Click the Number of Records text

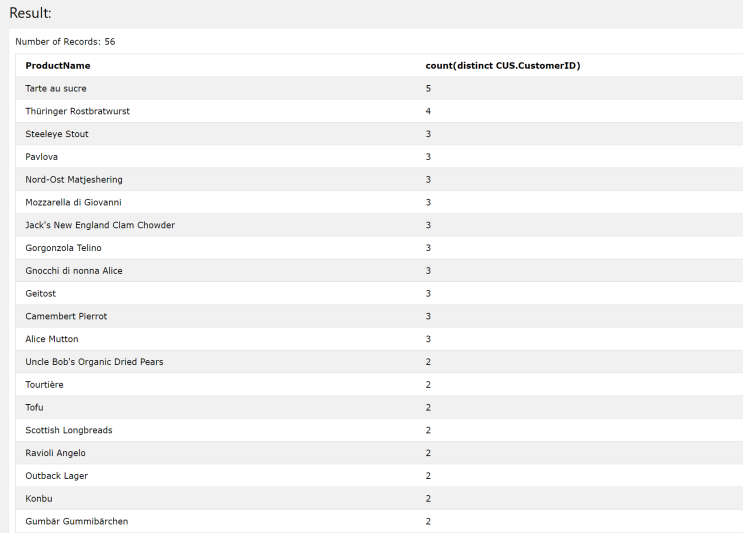[65, 42]
